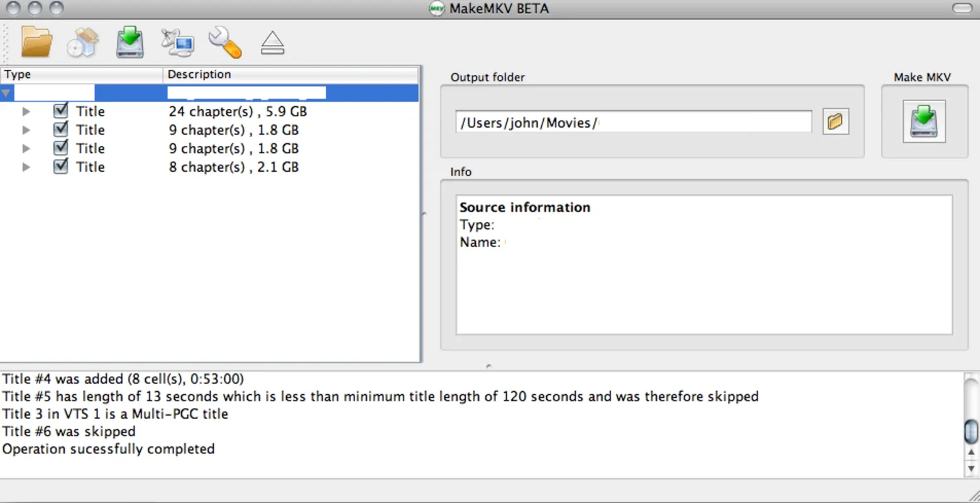This screenshot has height=503, width=980.
Task: Click the selected disc row in title tree
Action: pyautogui.click(x=209, y=93)
